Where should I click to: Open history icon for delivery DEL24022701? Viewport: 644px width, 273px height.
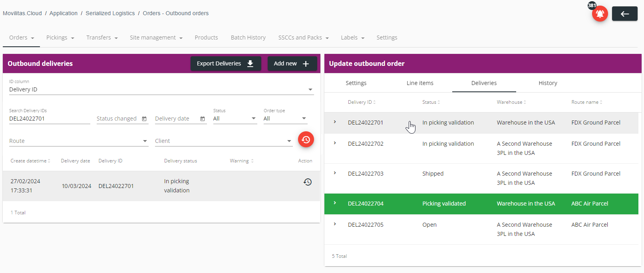308,182
